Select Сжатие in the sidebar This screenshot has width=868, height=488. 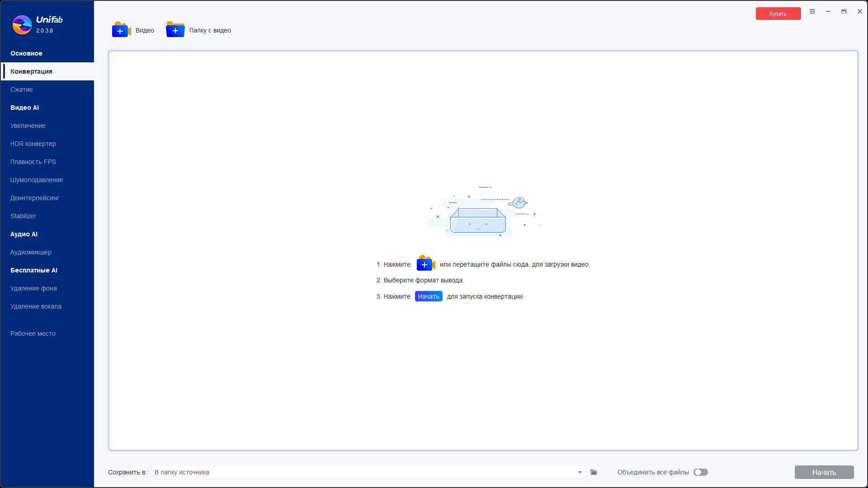pos(22,89)
